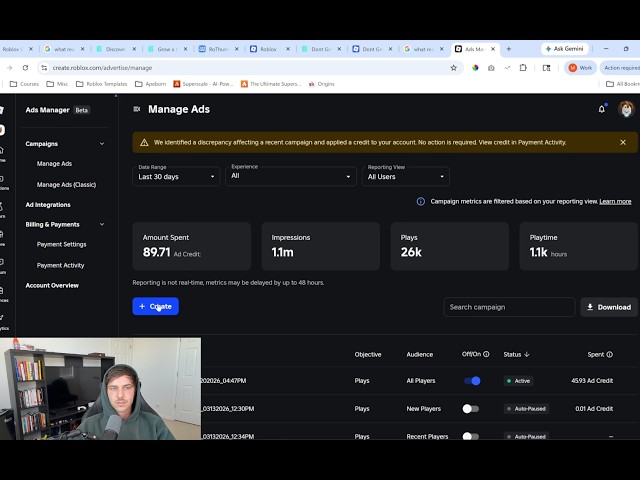Click the camera extension icon in toolbar
The width and height of the screenshot is (640, 480).
click(491, 68)
